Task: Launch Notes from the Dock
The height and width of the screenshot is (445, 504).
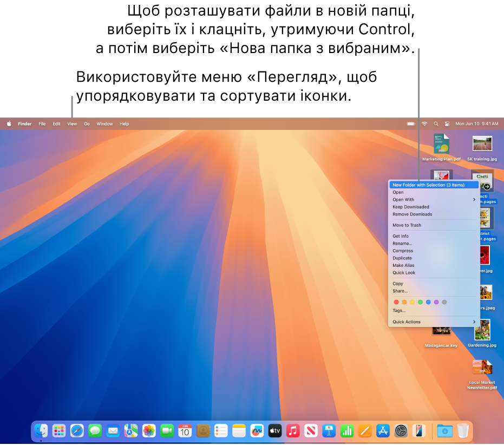Action: pos(239,431)
